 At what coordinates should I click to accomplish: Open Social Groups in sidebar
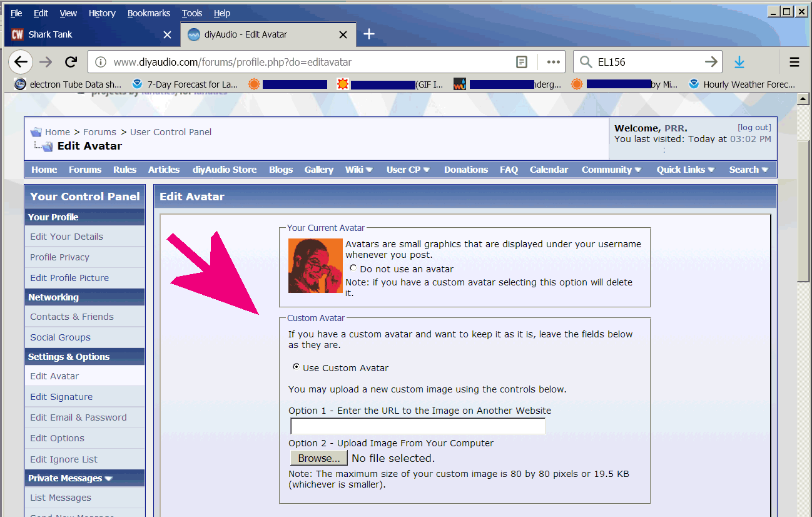click(x=60, y=337)
